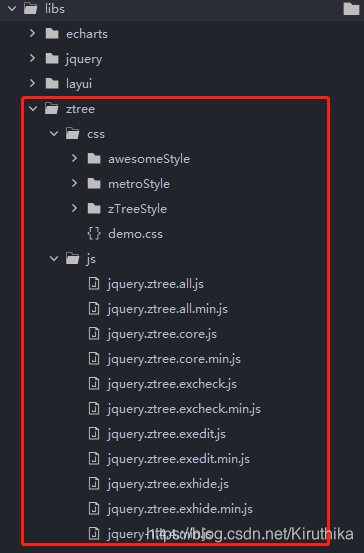The width and height of the screenshot is (364, 553).
Task: Expand the layui folder chevron
Action: (x=32, y=83)
